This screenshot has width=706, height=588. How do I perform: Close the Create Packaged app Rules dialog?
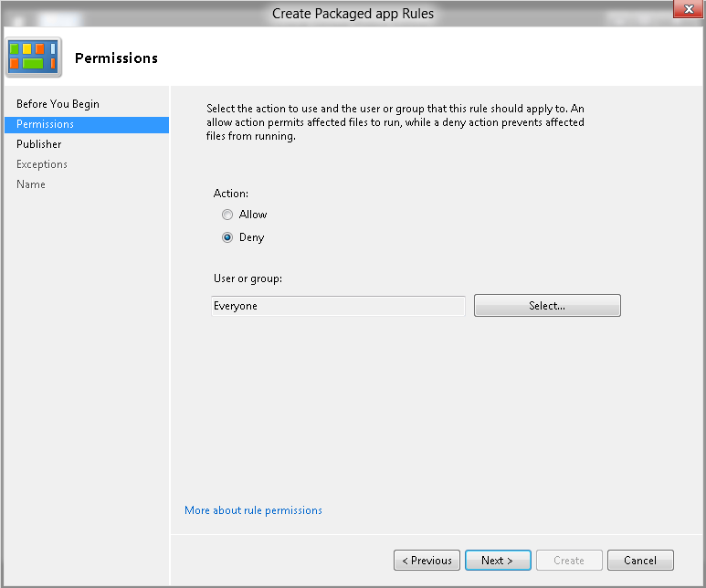pyautogui.click(x=689, y=9)
